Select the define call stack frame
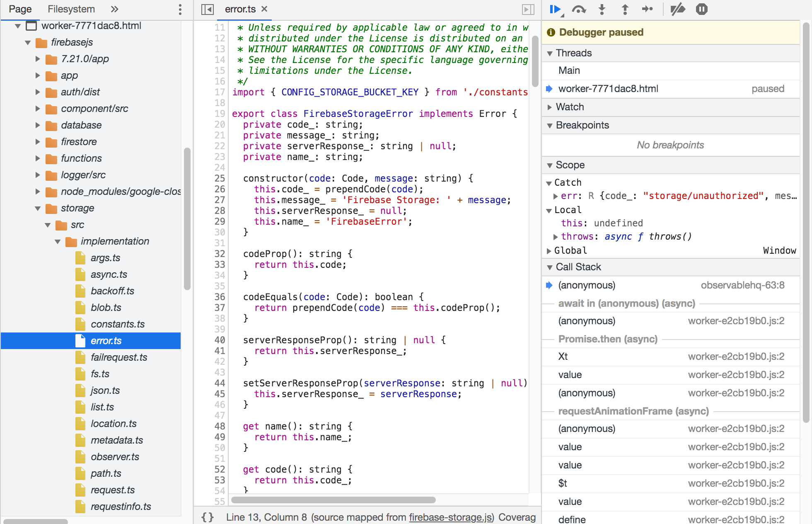This screenshot has height=524, width=812. 670,519
